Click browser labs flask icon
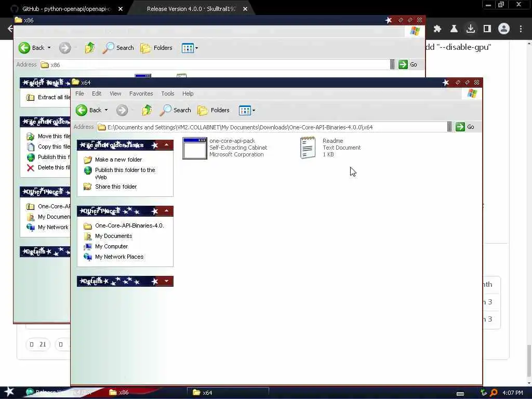This screenshot has width=532, height=399. [x=454, y=29]
